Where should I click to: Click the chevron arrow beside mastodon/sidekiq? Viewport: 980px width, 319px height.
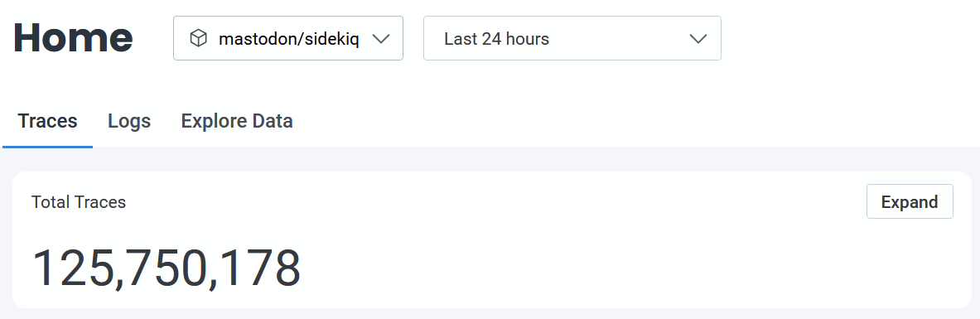380,39
